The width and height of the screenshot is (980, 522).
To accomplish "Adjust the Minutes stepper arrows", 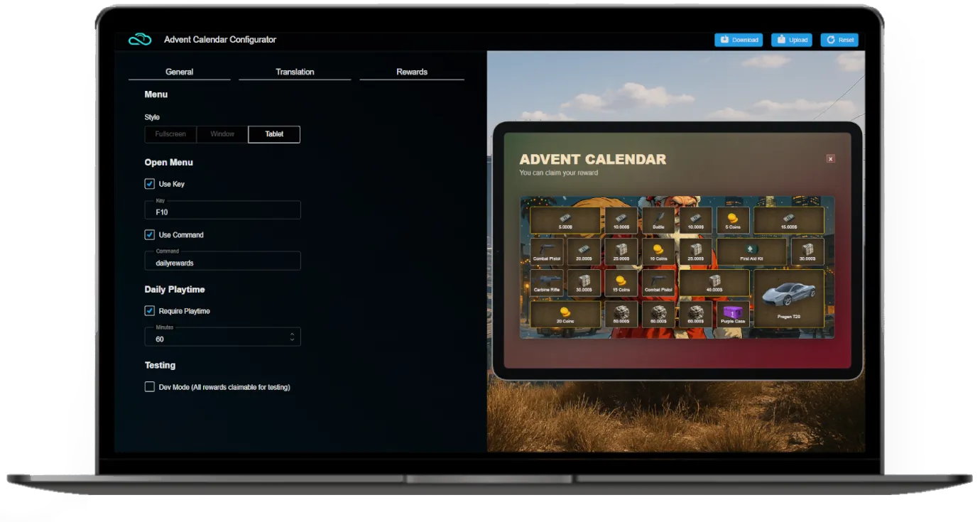I will pyautogui.click(x=292, y=337).
